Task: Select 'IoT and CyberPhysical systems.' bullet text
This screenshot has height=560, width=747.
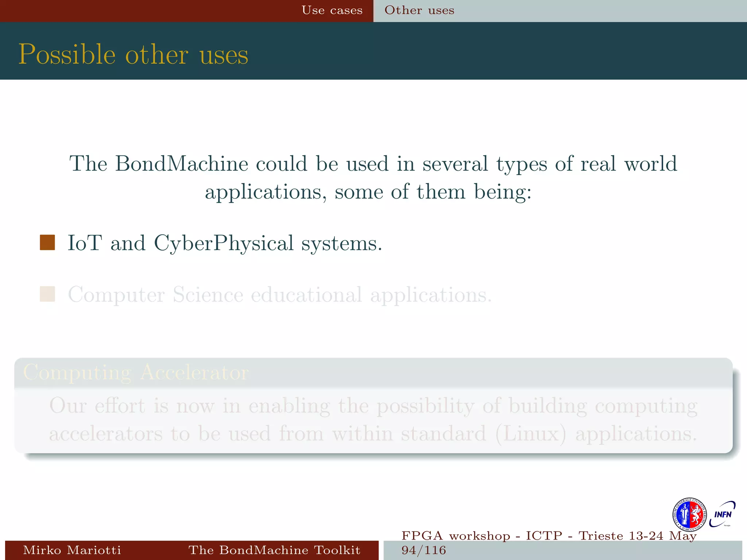Action: (x=225, y=244)
